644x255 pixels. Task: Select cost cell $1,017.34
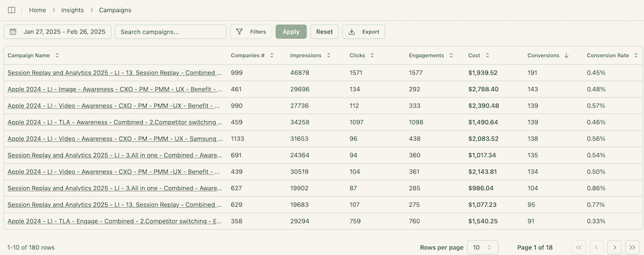pyautogui.click(x=482, y=155)
